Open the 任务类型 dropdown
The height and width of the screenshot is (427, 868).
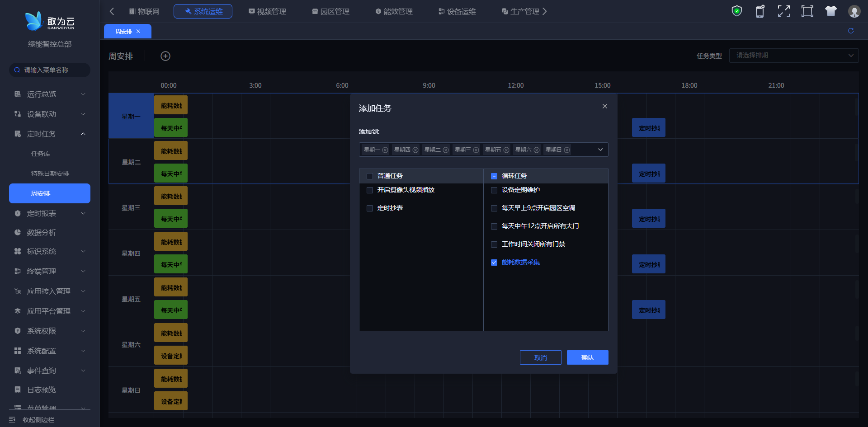click(793, 56)
